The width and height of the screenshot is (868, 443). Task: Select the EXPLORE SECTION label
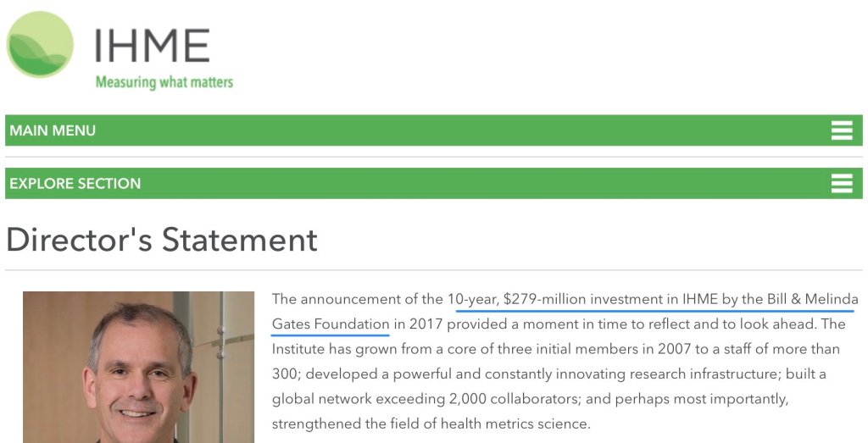[x=75, y=184]
